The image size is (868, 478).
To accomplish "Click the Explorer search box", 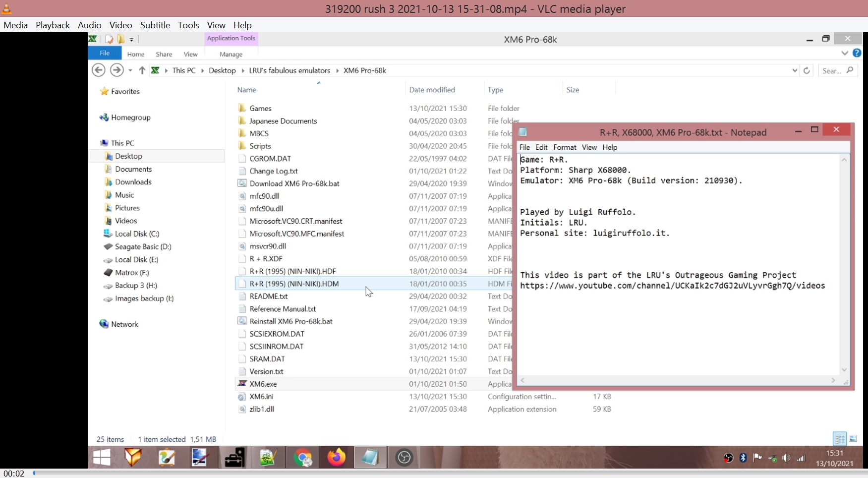I will click(x=833, y=70).
